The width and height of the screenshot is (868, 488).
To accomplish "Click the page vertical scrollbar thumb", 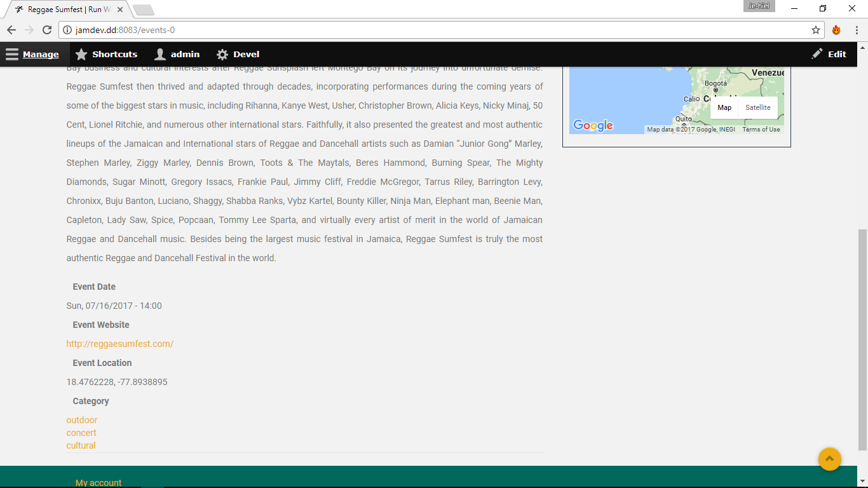I will coord(862,339).
